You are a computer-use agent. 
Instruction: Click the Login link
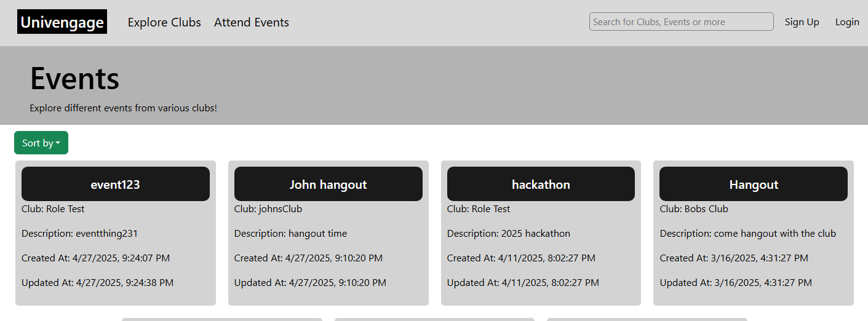tap(847, 22)
